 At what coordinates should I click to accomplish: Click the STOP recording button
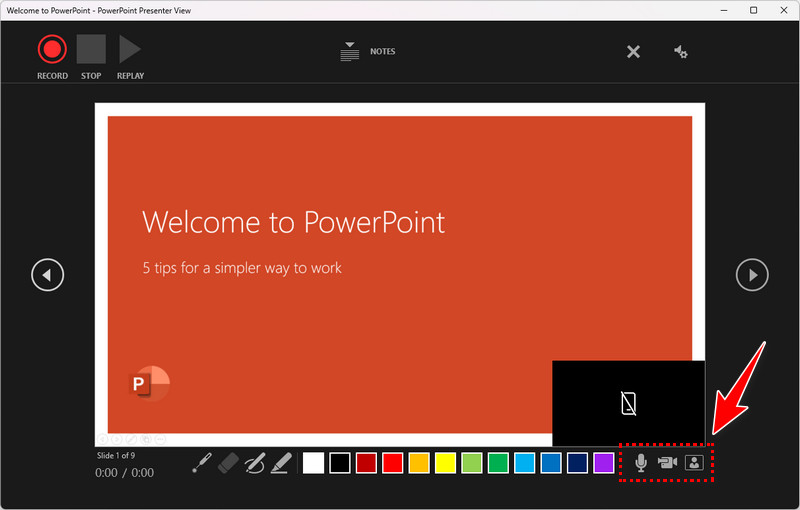click(x=91, y=49)
